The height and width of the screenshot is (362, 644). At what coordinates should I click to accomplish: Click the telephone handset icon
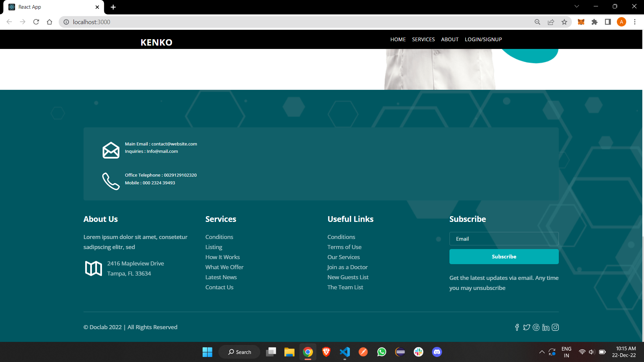(x=111, y=181)
